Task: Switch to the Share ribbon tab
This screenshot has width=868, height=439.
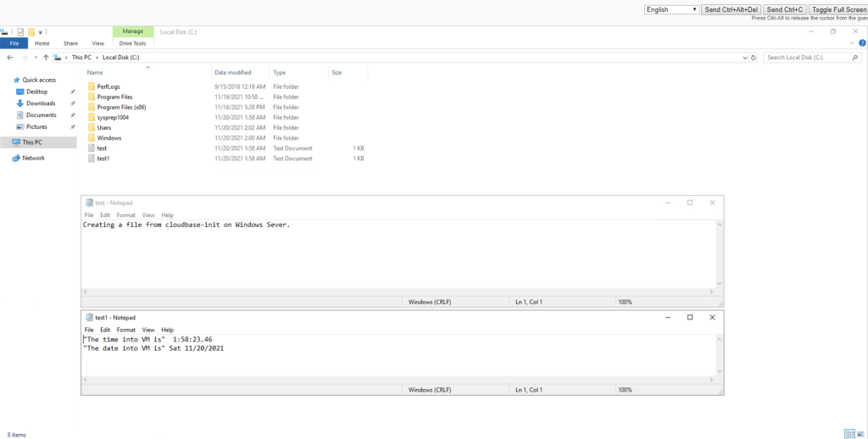Action: (x=70, y=43)
